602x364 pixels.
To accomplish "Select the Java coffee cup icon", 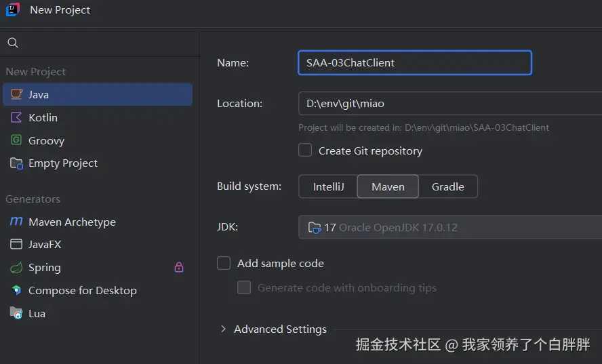I will pyautogui.click(x=16, y=95).
